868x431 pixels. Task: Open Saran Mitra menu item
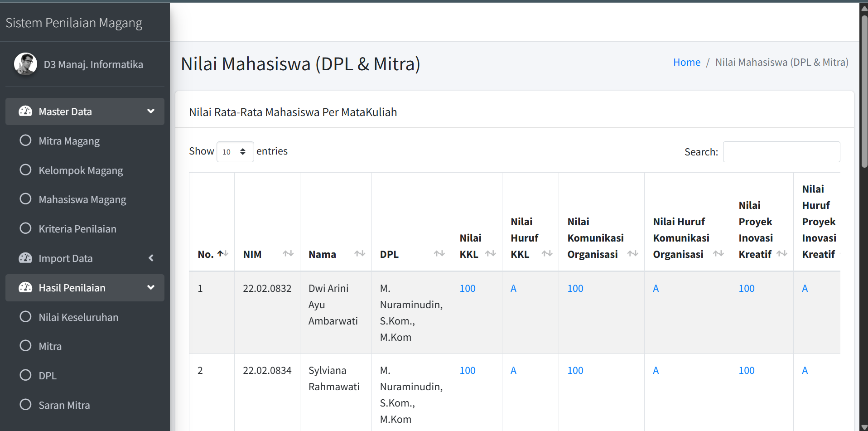[x=64, y=405]
